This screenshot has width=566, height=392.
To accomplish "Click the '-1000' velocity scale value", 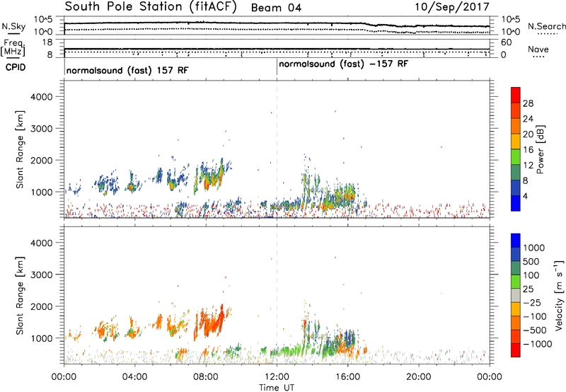I will pyautogui.click(x=538, y=344).
